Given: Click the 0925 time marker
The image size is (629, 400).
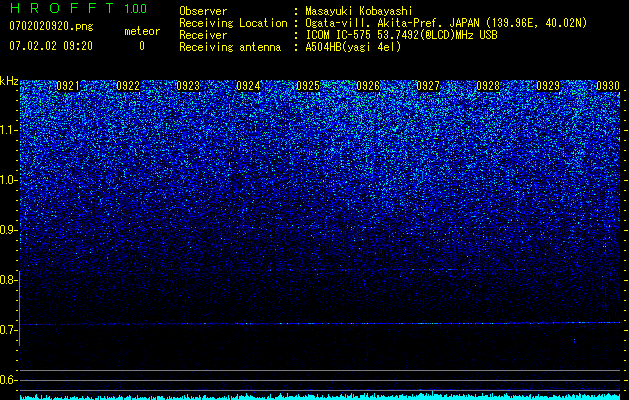Looking at the screenshot, I should (308, 86).
